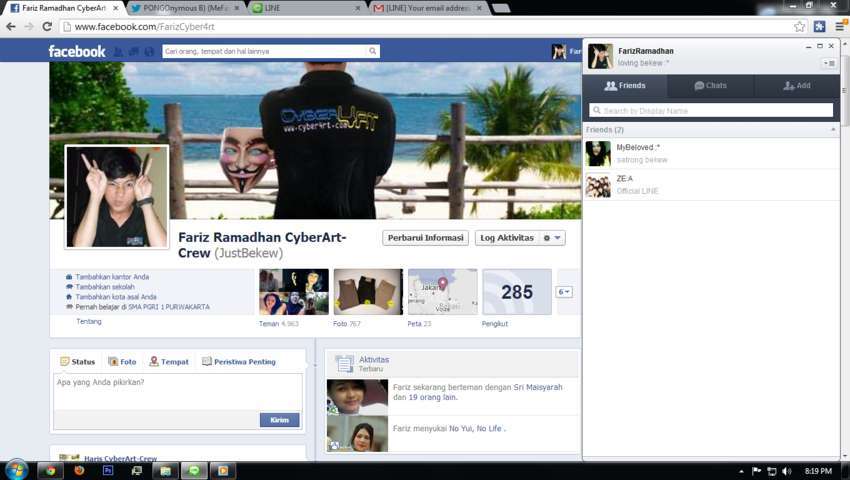Click the profile picture thumbnail

click(x=117, y=197)
